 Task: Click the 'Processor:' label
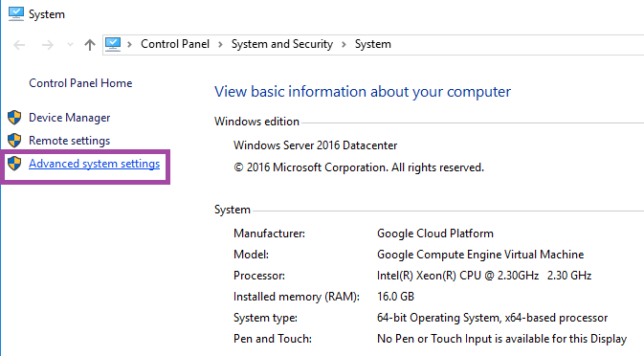point(259,276)
